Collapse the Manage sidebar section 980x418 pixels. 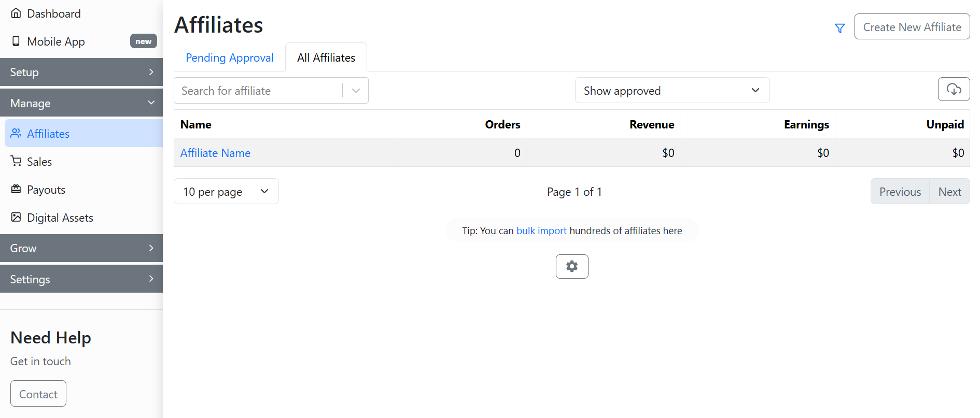click(81, 103)
